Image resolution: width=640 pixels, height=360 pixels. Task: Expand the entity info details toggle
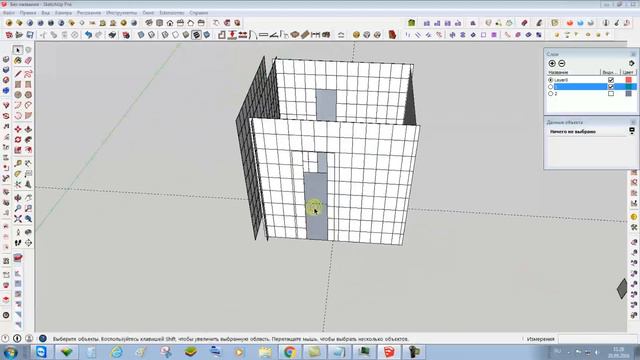[632, 131]
